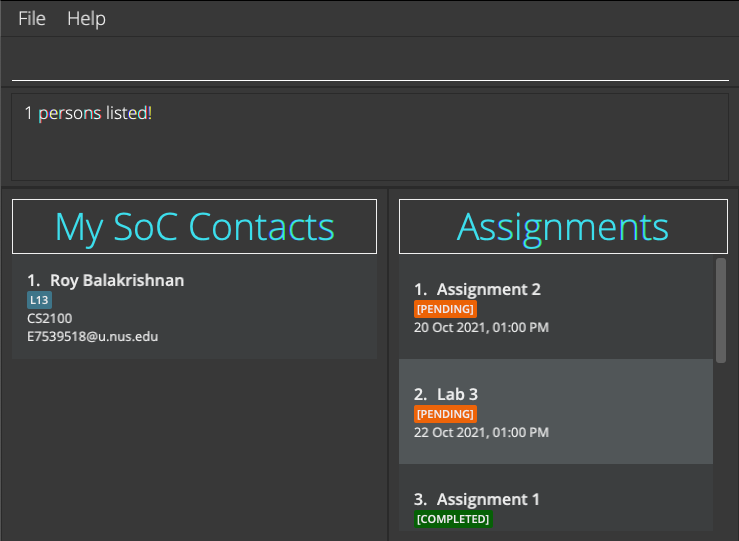The image size is (739, 541).
Task: Click PENDING badge under Assignment 2
Action: click(445, 309)
